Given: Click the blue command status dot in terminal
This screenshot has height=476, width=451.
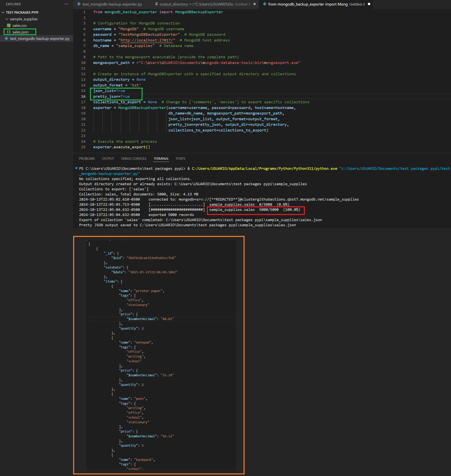Looking at the screenshot, I should 76,168.
